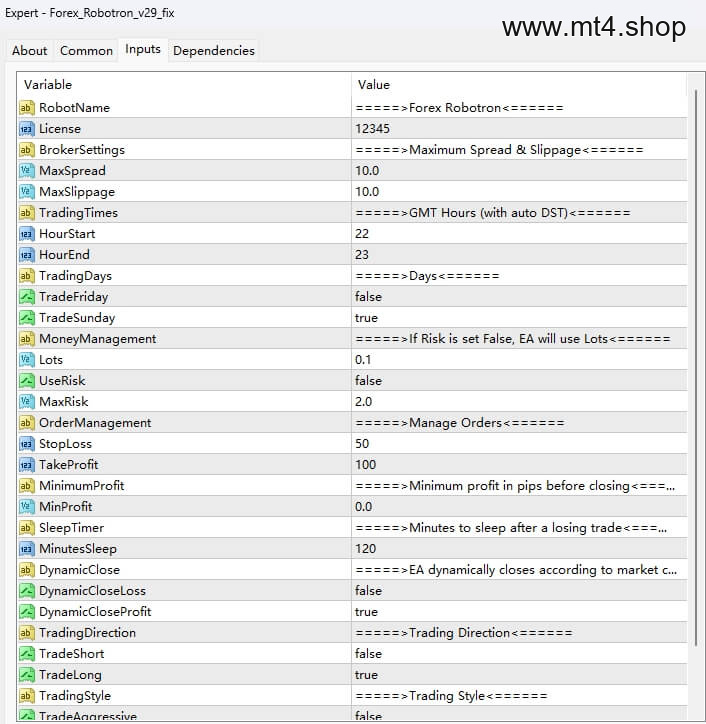Click the TradeFriday boolean icon

point(27,297)
